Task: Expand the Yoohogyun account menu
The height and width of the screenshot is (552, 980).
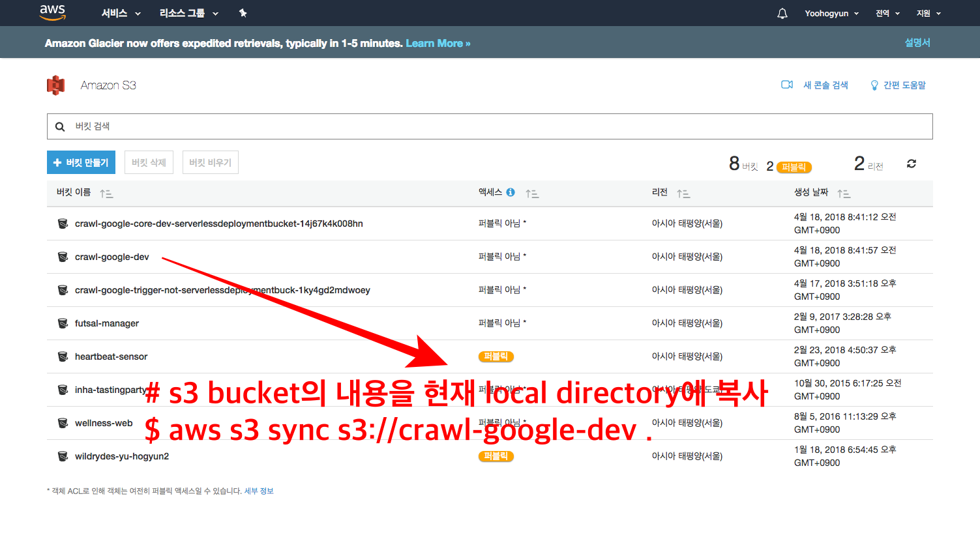Action: coord(832,13)
